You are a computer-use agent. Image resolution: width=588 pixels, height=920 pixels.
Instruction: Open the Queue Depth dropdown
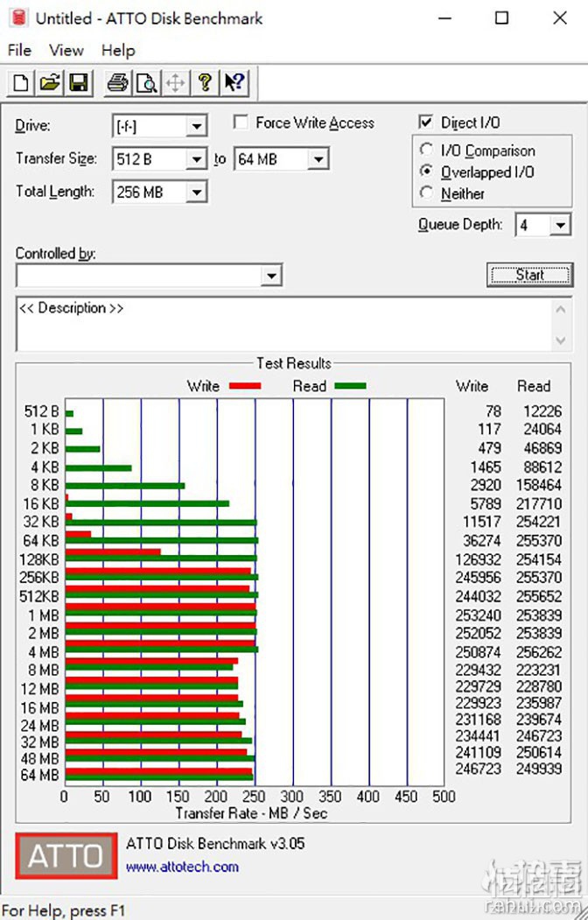(x=561, y=225)
